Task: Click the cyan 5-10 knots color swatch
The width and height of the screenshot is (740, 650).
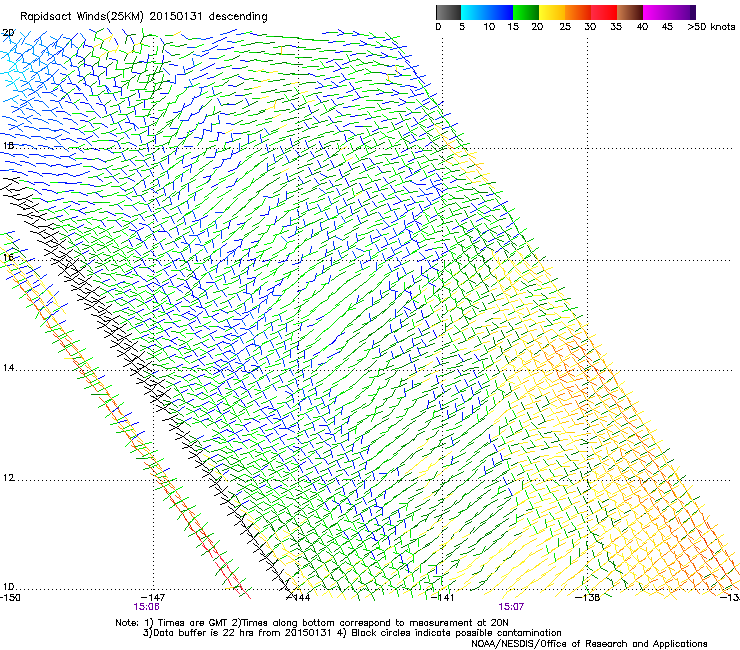Action: pos(474,12)
